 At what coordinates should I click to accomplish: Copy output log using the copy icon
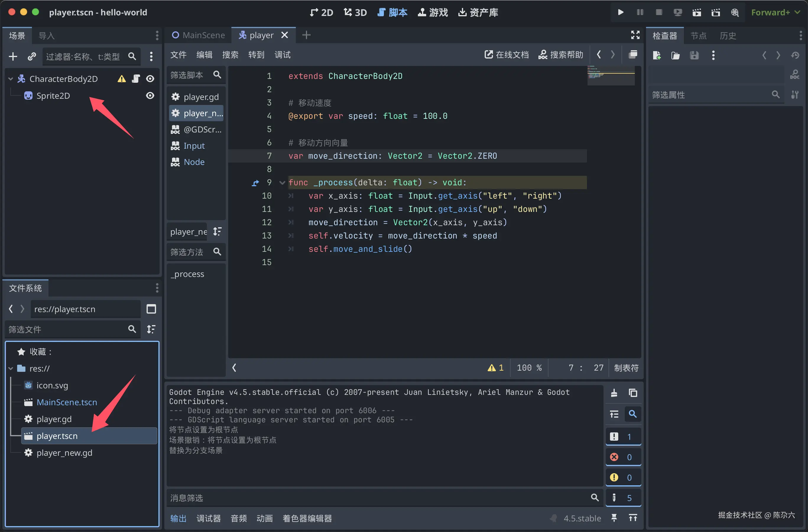632,393
